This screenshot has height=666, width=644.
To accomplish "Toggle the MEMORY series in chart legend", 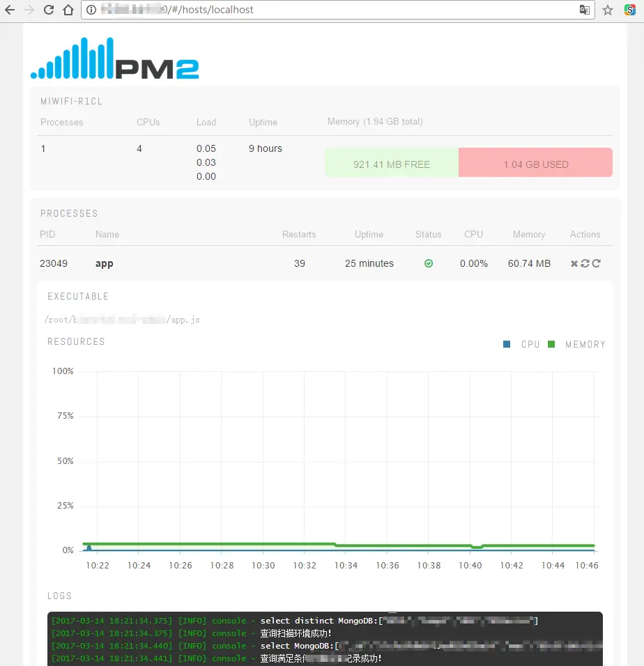I will tap(576, 344).
